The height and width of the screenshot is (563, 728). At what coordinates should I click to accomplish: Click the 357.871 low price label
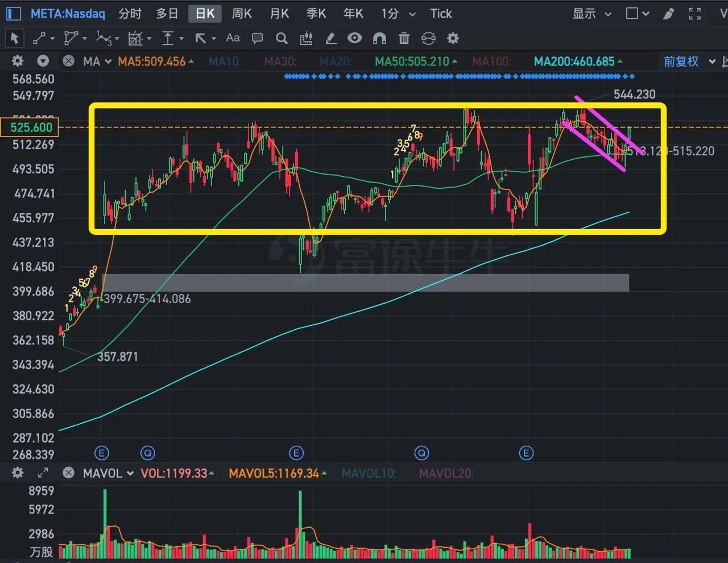click(x=118, y=357)
